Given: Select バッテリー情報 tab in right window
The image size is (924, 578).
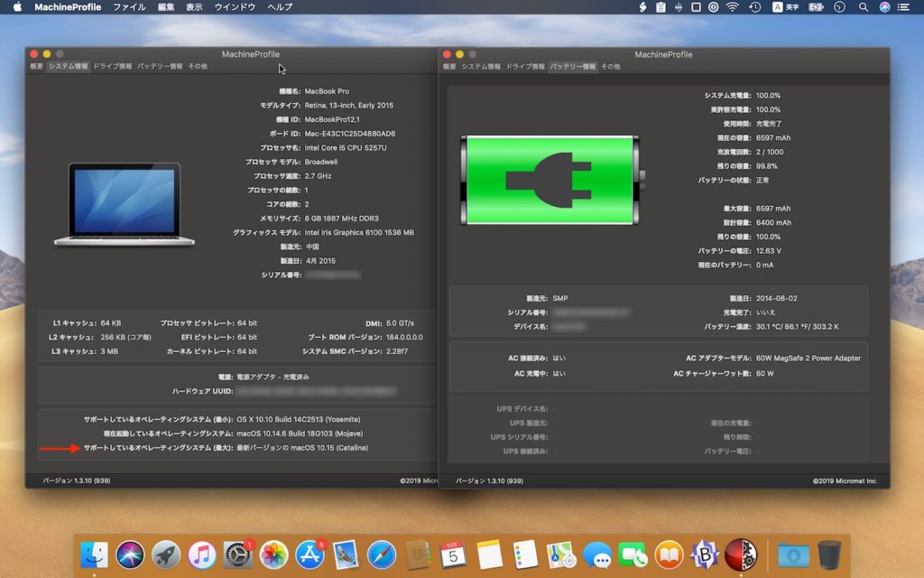Looking at the screenshot, I should pos(573,67).
